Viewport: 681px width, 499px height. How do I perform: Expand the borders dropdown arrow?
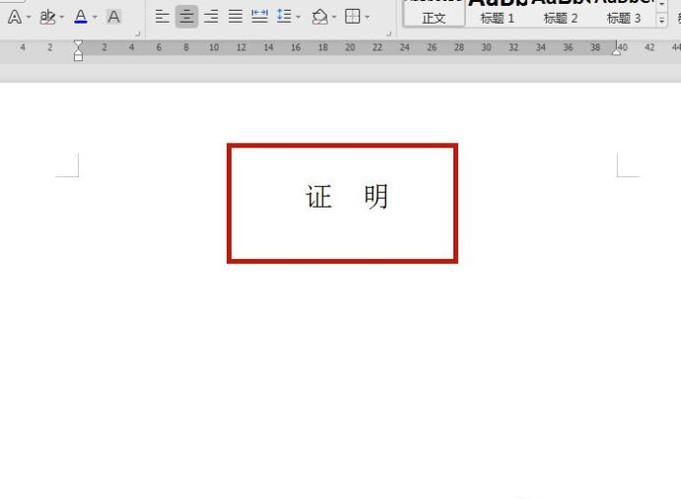[367, 17]
